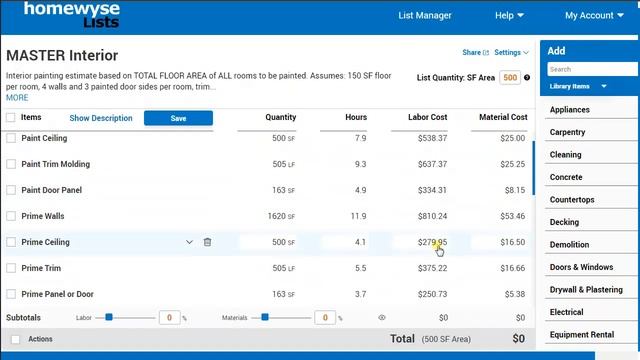This screenshot has width=640, height=360.
Task: Open the Electrical category
Action: click(x=566, y=312)
